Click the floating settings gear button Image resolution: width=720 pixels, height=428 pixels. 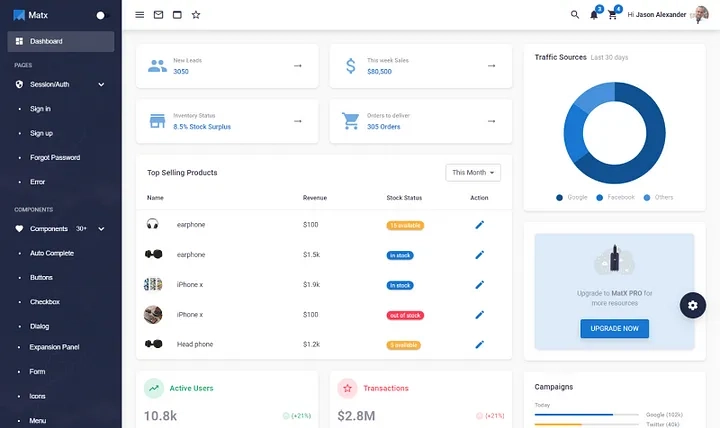click(x=692, y=305)
